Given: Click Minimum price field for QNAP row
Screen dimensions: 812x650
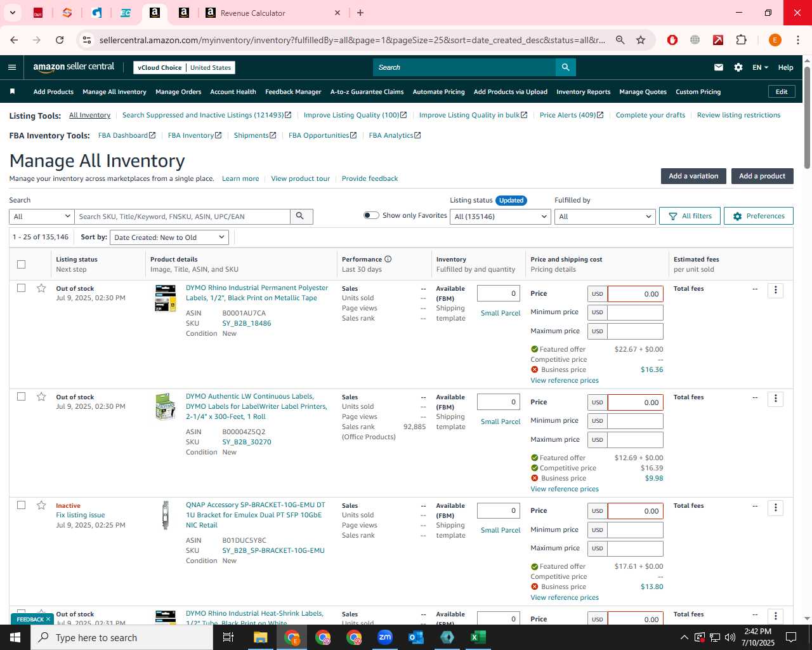Looking at the screenshot, I should tap(635, 529).
